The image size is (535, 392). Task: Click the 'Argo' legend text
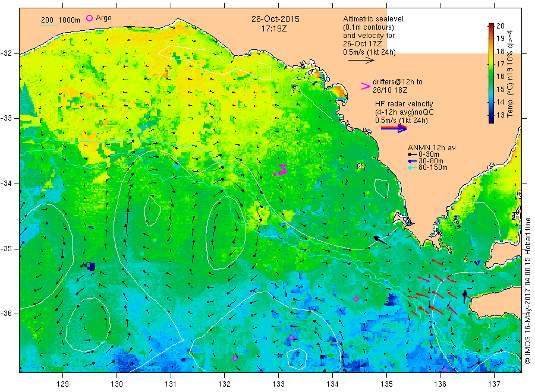click(x=103, y=18)
